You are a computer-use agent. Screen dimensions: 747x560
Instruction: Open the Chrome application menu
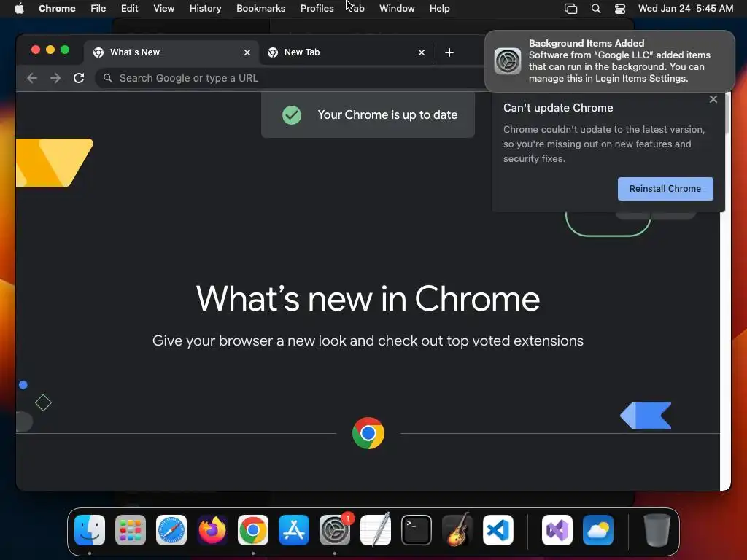57,8
